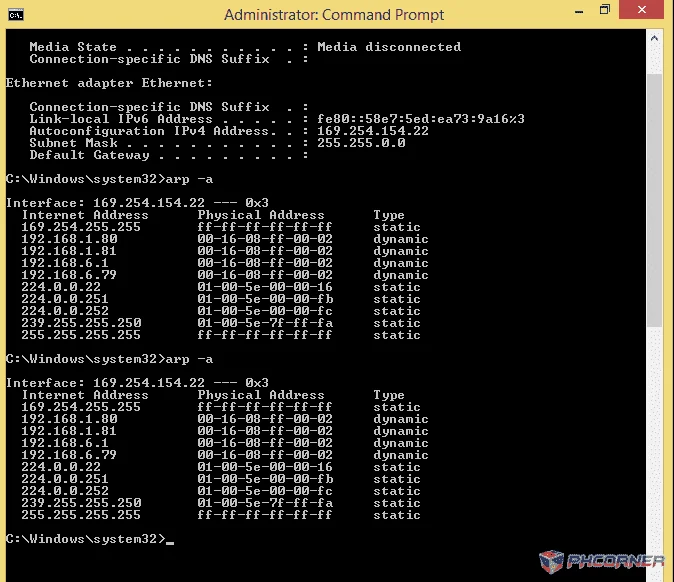Click the first 'Interface: 169.254.154.22 --- 0x3' line

pyautogui.click(x=137, y=203)
